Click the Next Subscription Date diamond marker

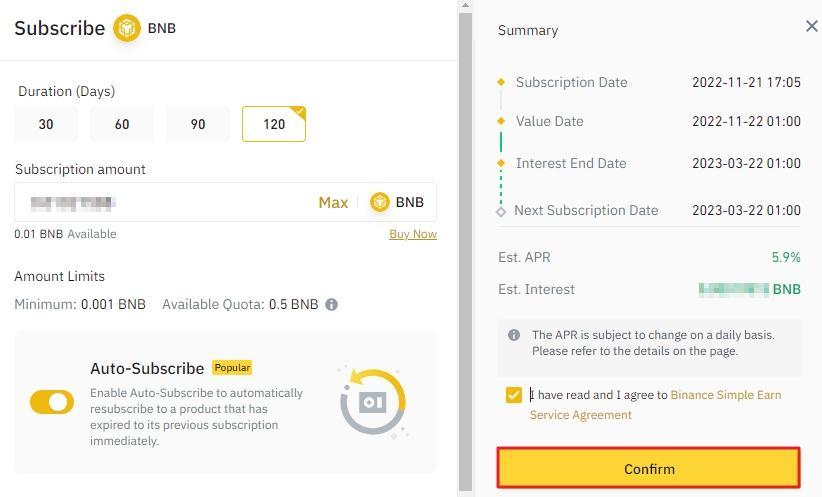coord(501,211)
